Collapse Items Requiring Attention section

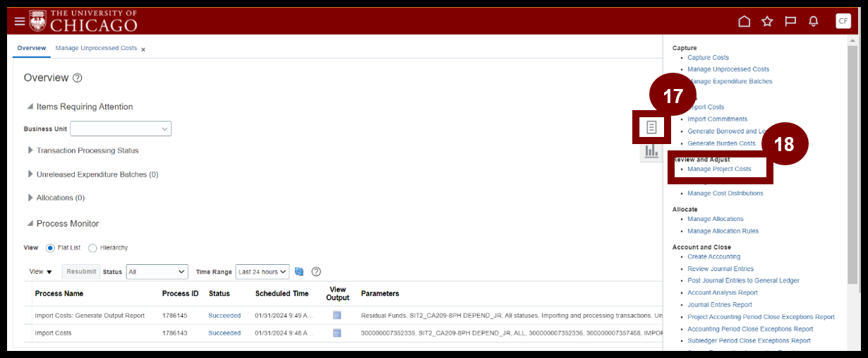[x=30, y=107]
